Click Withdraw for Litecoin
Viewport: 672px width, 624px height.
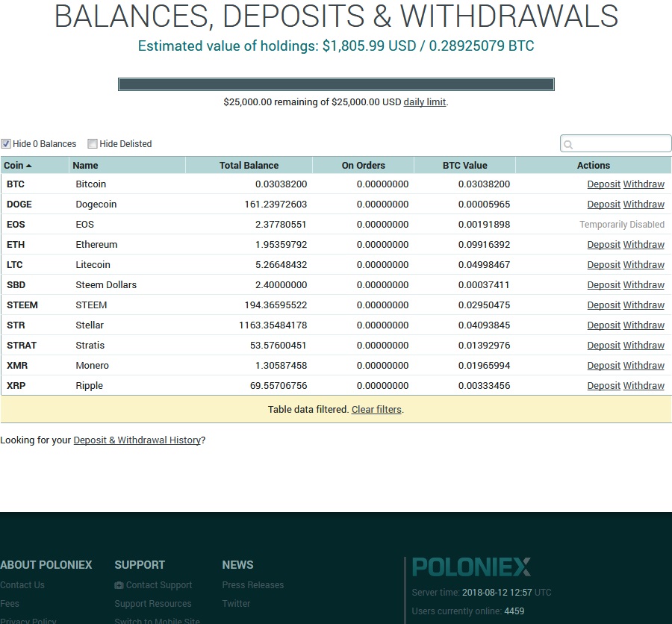point(644,265)
